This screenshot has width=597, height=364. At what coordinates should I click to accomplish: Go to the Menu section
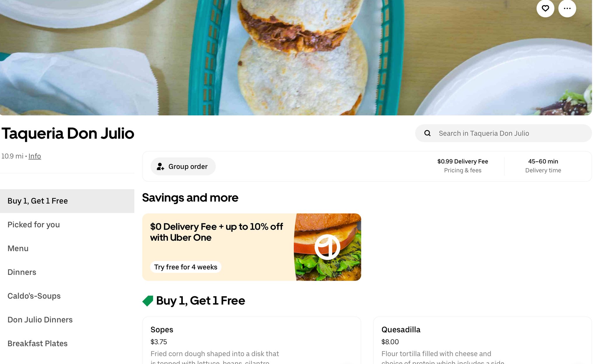pyautogui.click(x=67, y=248)
